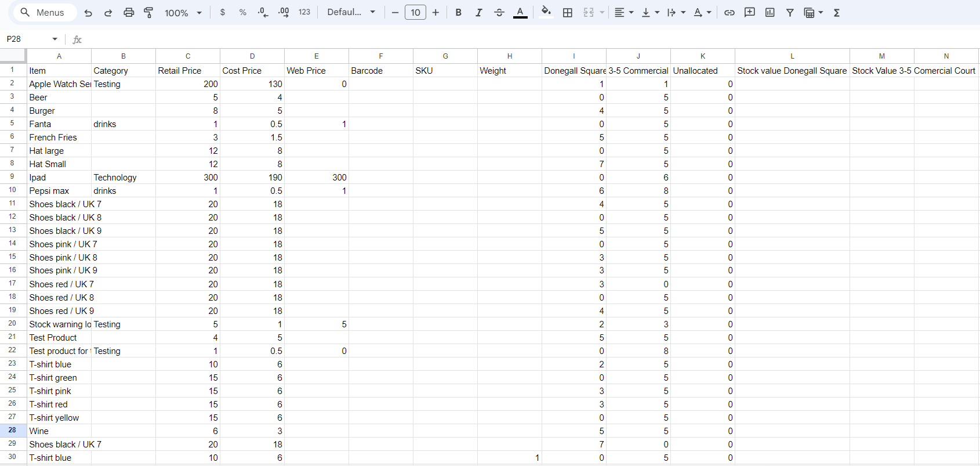Select row 28 header
This screenshot has height=466, width=980.
click(x=12, y=431)
